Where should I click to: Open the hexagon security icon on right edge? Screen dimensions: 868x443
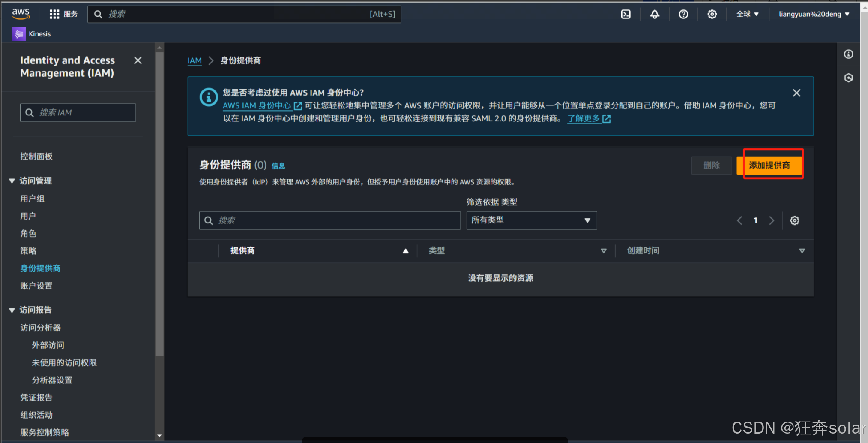[848, 78]
